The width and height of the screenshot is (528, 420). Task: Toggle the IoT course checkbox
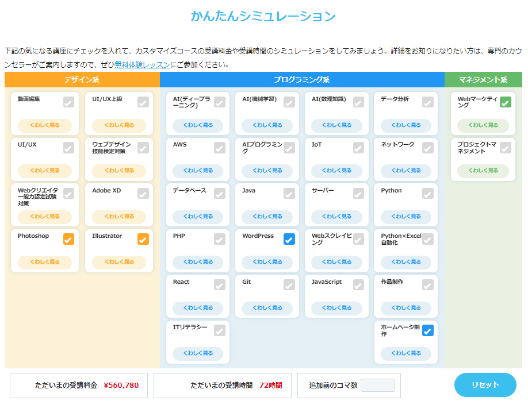click(359, 148)
